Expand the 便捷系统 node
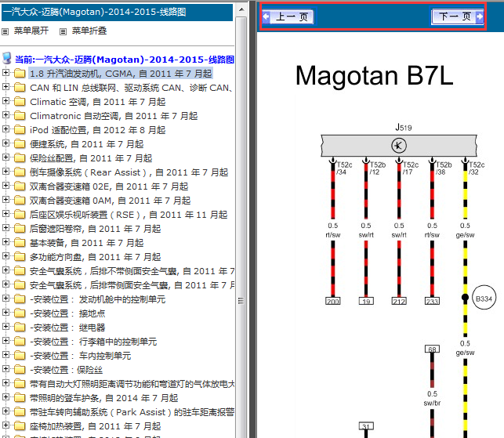Viewport: 504px width, 438px height. (x=5, y=143)
